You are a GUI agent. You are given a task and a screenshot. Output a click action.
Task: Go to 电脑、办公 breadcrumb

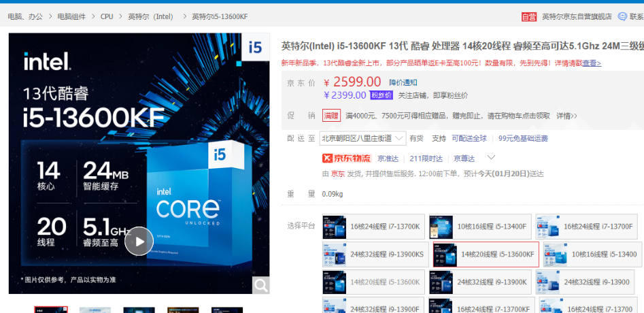pyautogui.click(x=25, y=17)
